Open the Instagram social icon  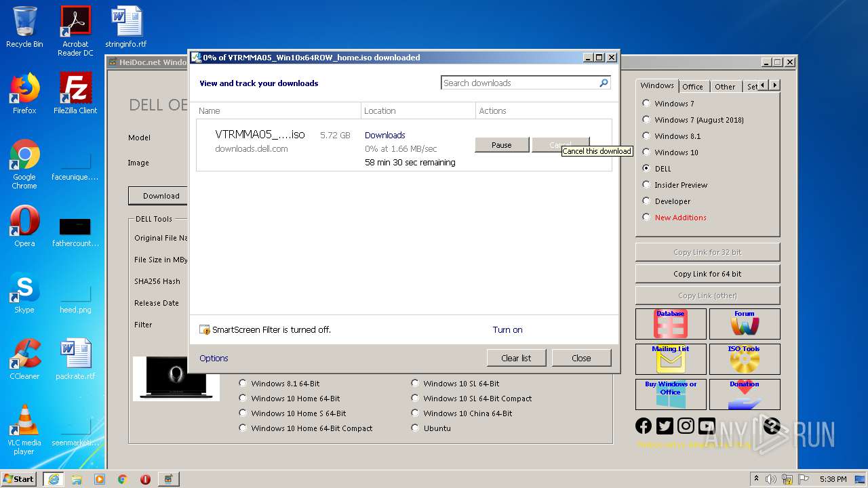(686, 426)
